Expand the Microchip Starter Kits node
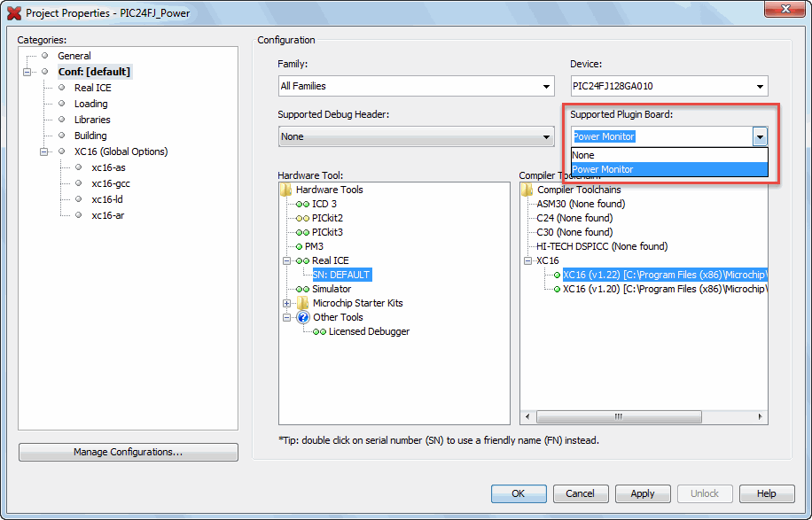 286,303
